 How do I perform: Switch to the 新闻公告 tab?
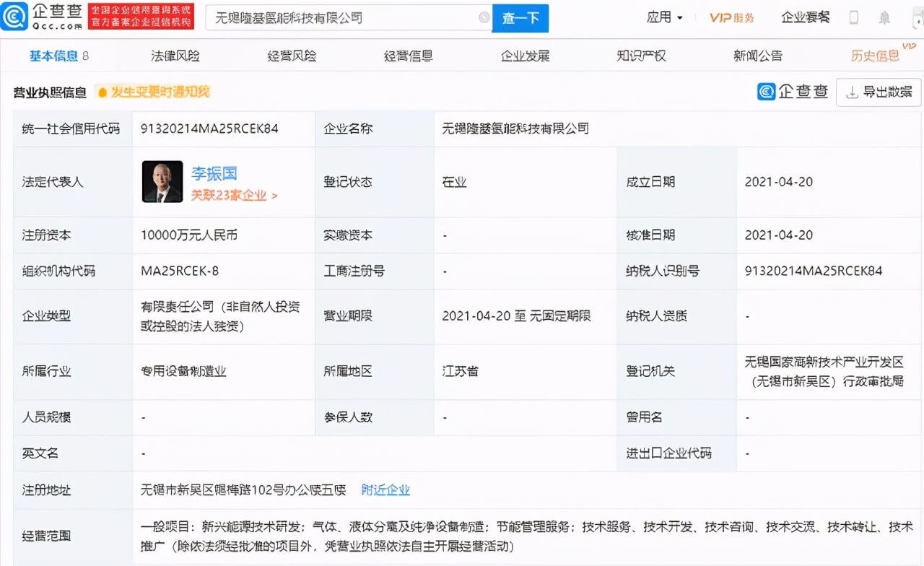point(759,56)
